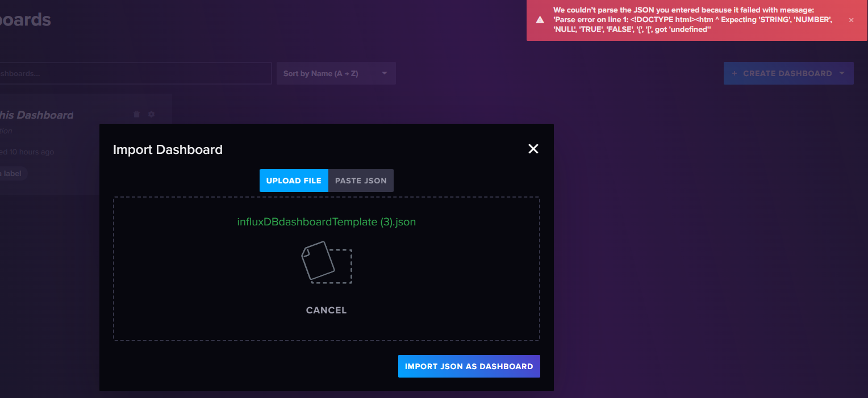The image size is (868, 398).
Task: Close the Import Dashboard dialog
Action: click(533, 149)
